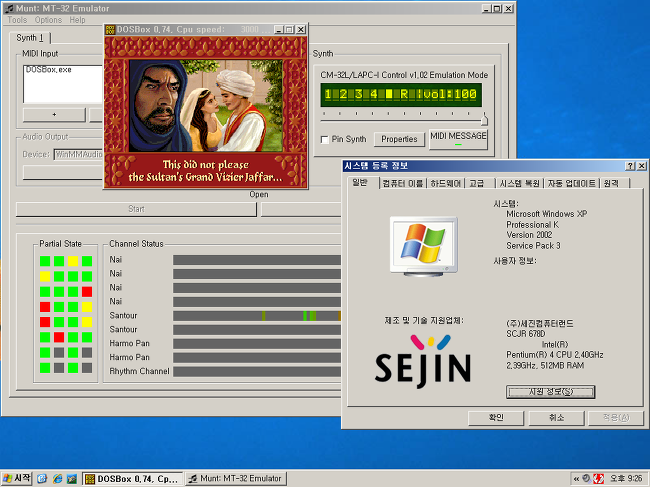Image resolution: width=650 pixels, height=487 pixels.
Task: Switch to 시스템 복원 tab
Action: pyautogui.click(x=519, y=183)
